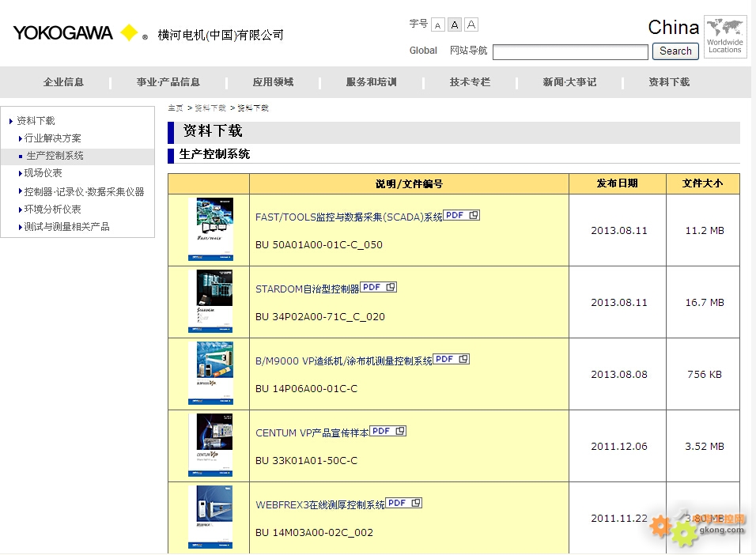756x555 pixels.
Task: Click the CENTUM VP brochure cover thumbnail
Action: click(x=210, y=444)
